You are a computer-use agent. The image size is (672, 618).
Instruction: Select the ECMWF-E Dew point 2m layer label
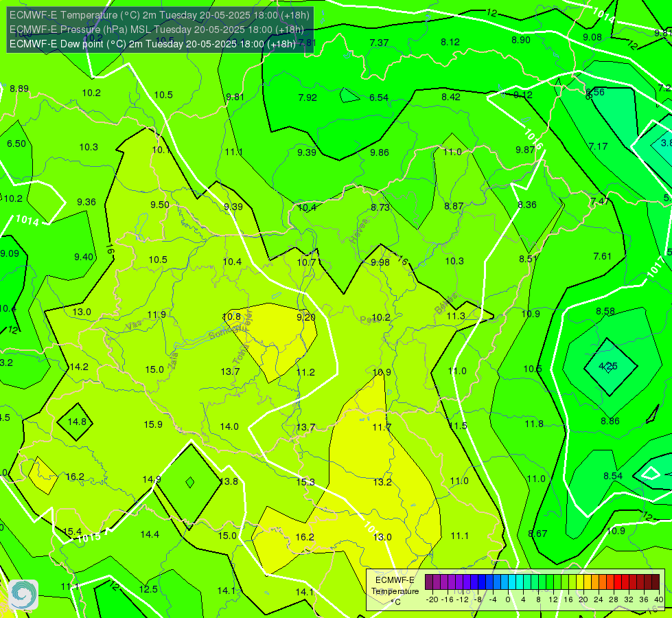(152, 44)
